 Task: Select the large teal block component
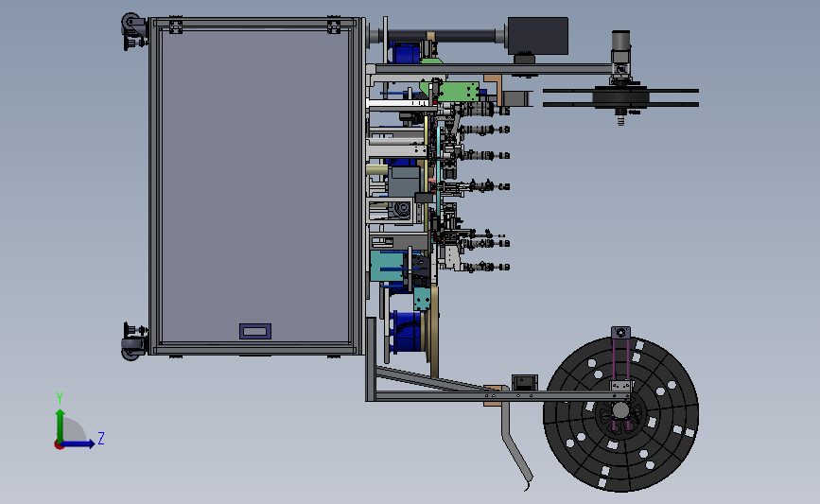coord(388,266)
